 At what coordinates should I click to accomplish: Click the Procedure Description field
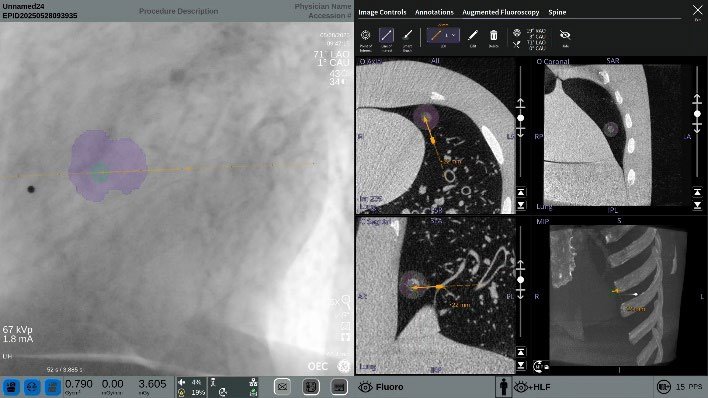tap(178, 11)
